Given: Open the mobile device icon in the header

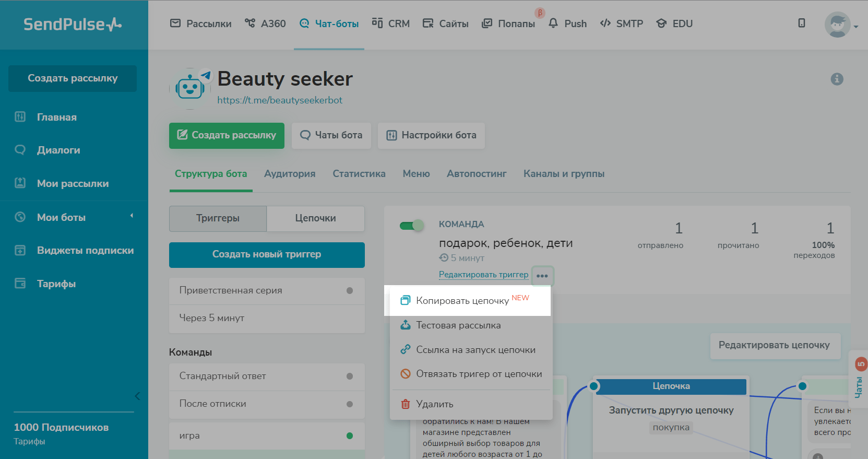Looking at the screenshot, I should 802,23.
